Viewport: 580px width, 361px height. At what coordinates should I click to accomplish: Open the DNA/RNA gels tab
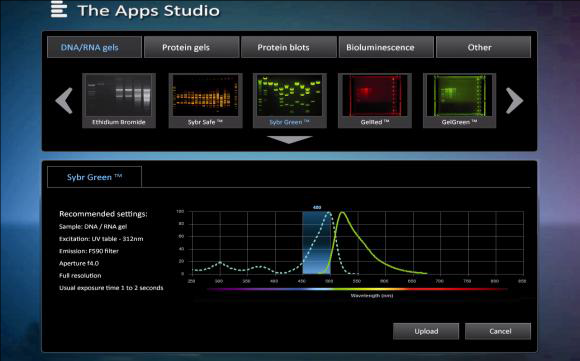(x=94, y=47)
